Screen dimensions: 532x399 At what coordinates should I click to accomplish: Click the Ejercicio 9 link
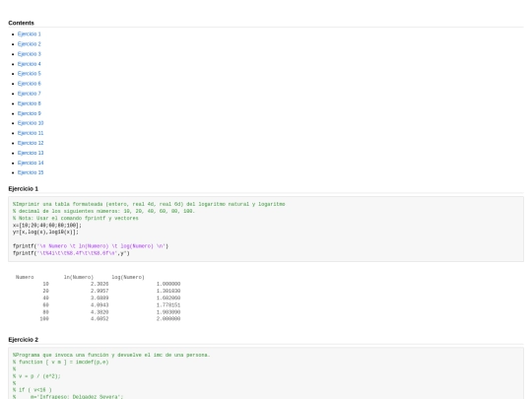pos(30,113)
